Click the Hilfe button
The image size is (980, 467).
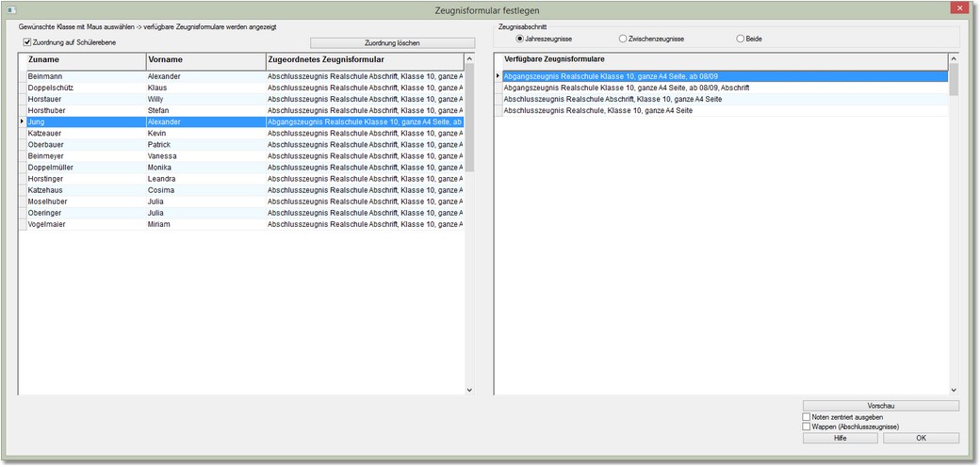841,438
